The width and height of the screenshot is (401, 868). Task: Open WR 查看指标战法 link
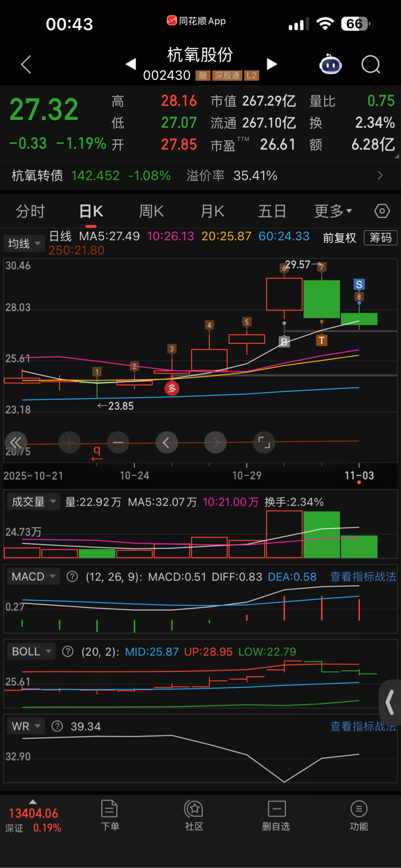tap(363, 726)
